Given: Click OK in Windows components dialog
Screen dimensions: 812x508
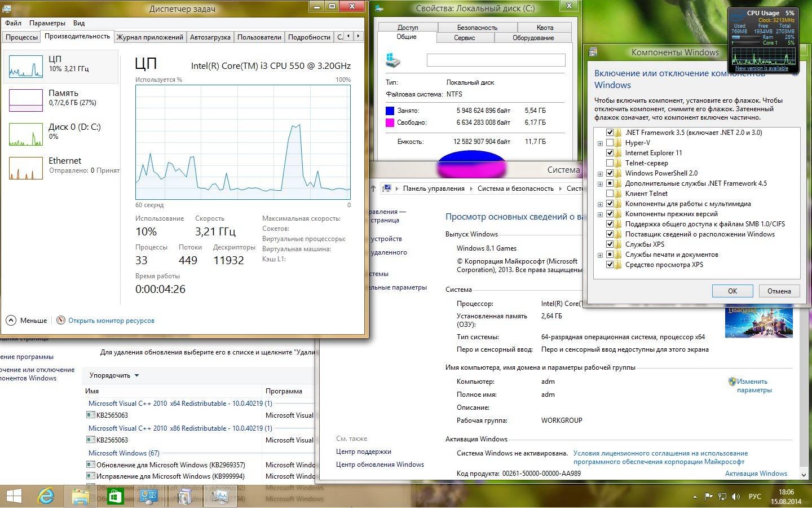Looking at the screenshot, I should tap(732, 291).
